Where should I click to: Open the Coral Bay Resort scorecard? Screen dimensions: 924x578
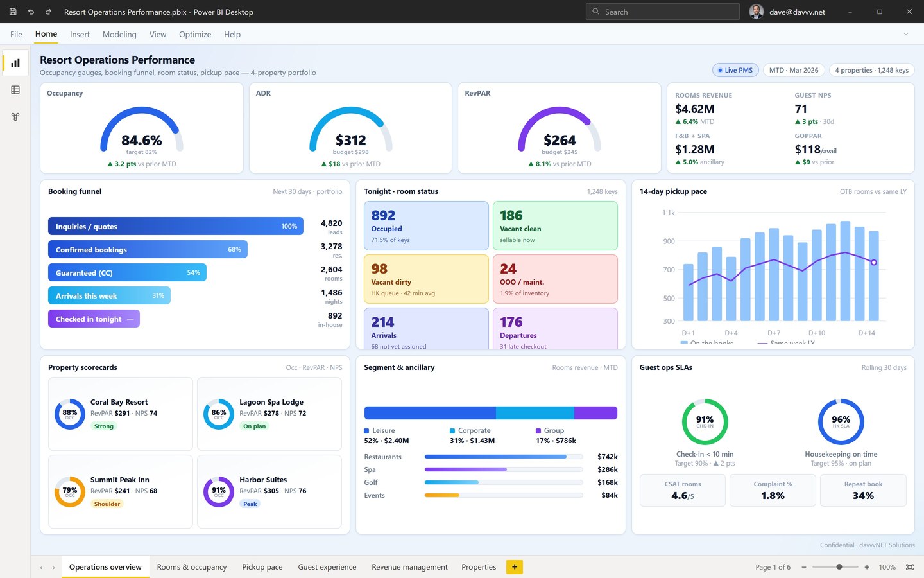(x=121, y=414)
